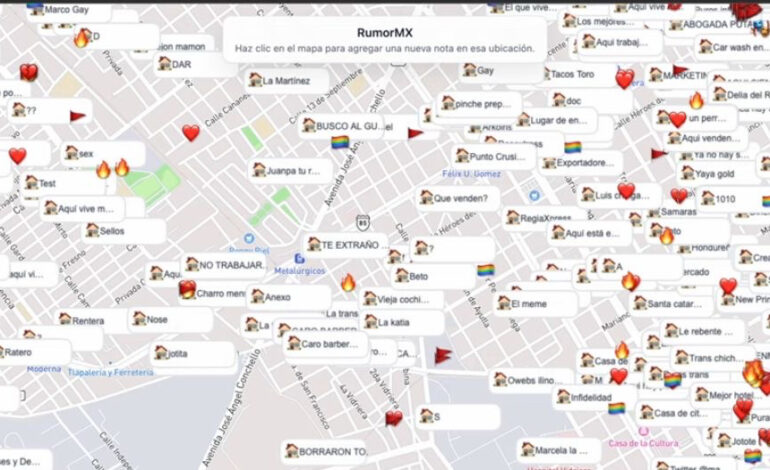Click the Tlapalería y Ferretería map label
Screen dimensions: 770x470
tap(110, 373)
